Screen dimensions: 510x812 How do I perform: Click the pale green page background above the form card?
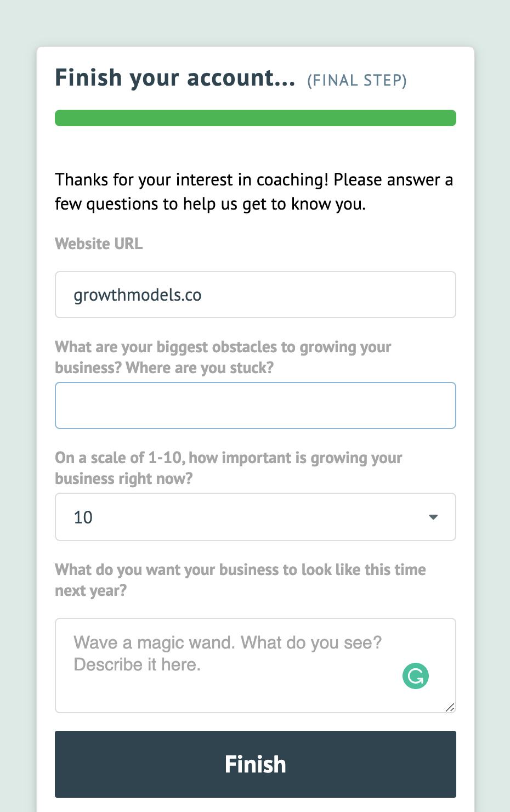click(255, 22)
